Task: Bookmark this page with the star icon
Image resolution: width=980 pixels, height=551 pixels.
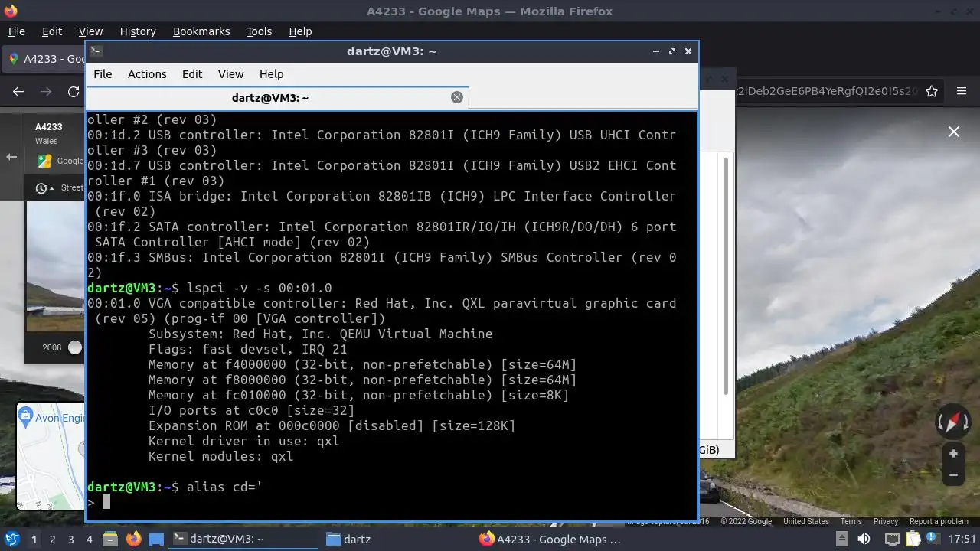Action: pos(932,91)
